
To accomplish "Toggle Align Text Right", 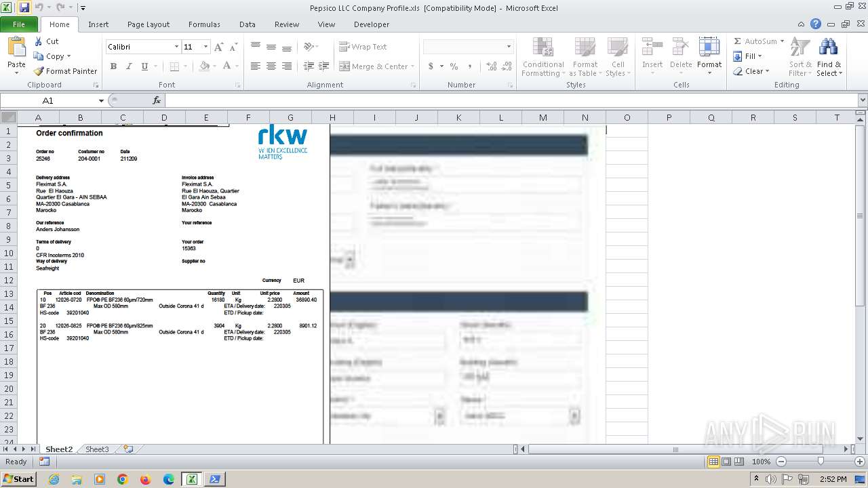I will point(286,66).
